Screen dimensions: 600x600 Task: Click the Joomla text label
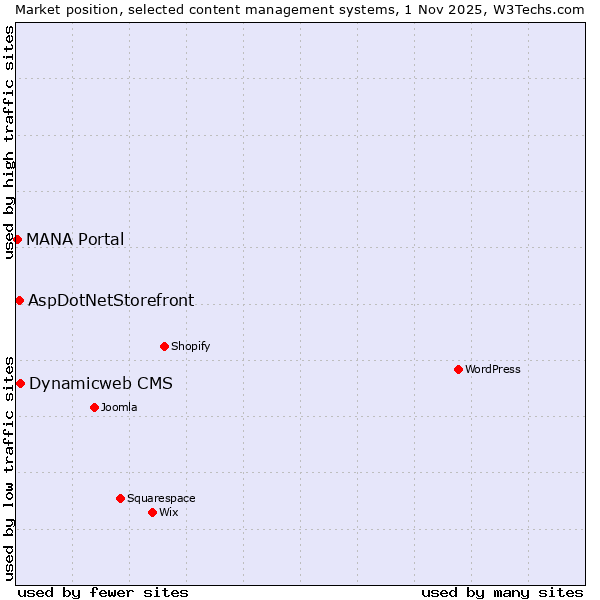(x=119, y=407)
